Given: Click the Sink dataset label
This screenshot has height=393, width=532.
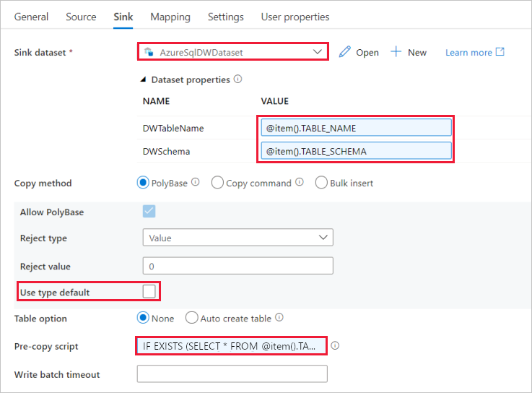Looking at the screenshot, I should 40,53.
